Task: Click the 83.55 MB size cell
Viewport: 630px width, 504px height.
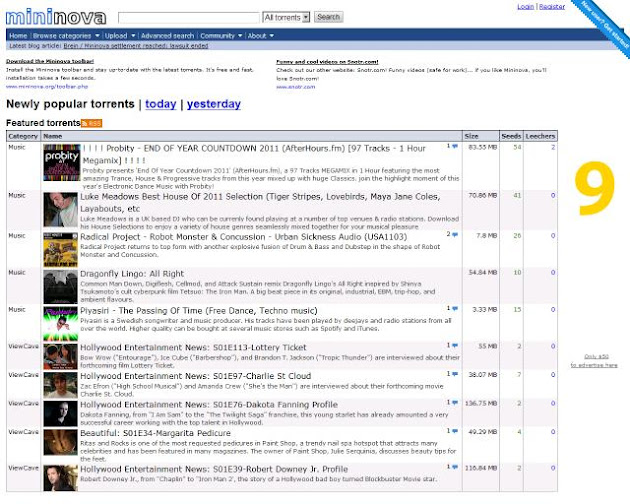Action: coord(483,148)
